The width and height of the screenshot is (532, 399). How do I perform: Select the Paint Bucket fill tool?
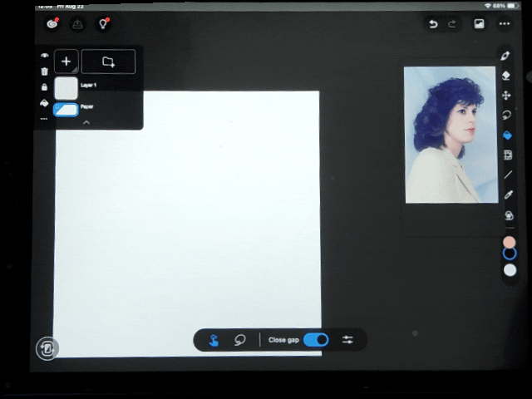pos(507,135)
